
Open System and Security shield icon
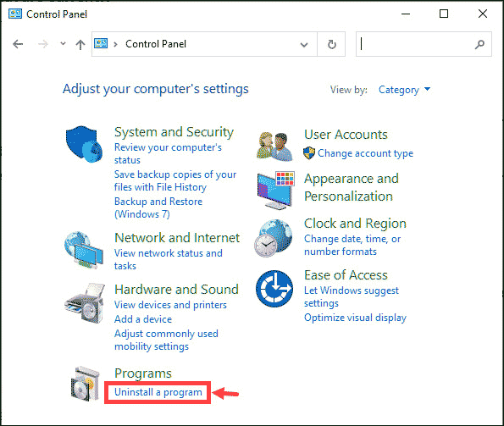click(x=84, y=144)
